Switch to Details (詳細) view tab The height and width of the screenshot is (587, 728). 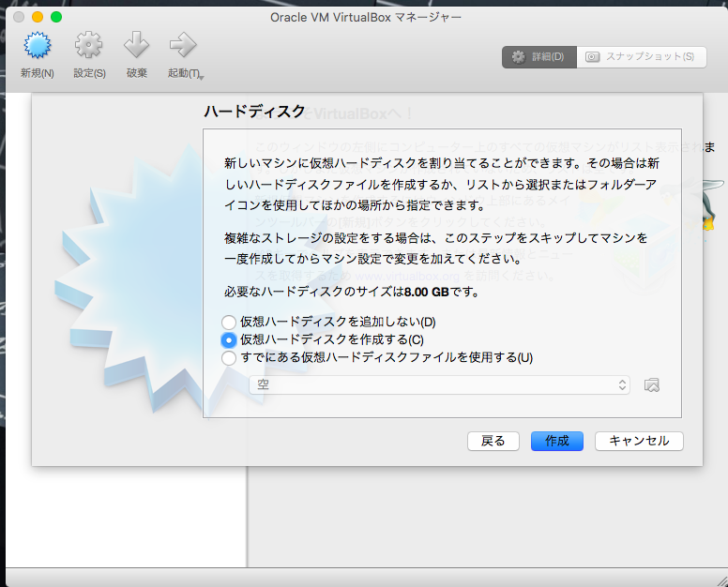tap(539, 57)
